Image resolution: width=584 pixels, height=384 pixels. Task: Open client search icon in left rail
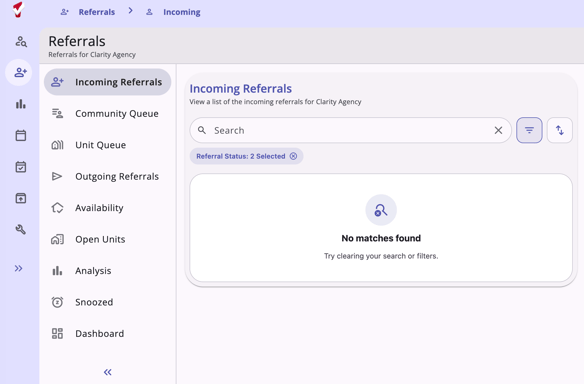(21, 41)
